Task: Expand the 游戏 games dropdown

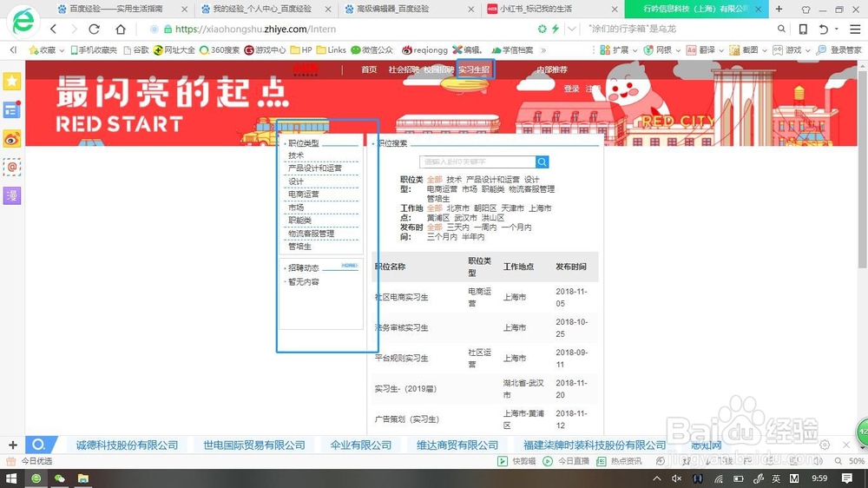Action: pos(807,50)
